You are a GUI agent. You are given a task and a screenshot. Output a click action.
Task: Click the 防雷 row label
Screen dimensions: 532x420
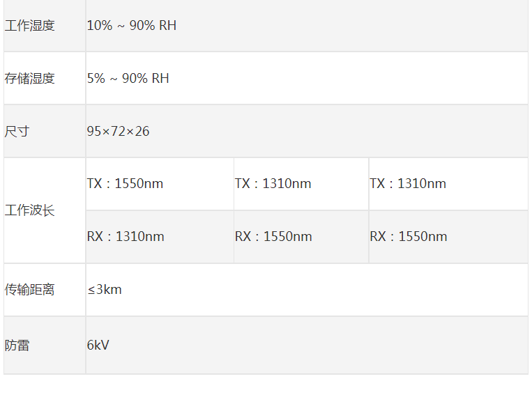tap(17, 345)
